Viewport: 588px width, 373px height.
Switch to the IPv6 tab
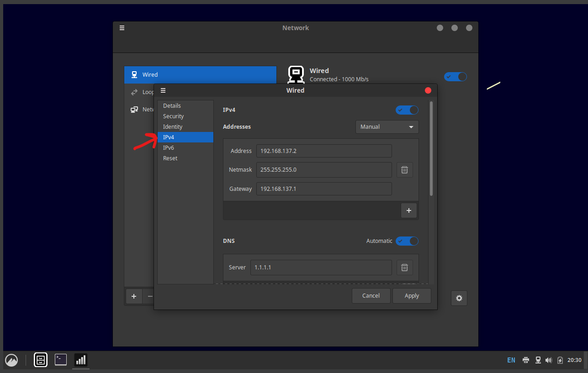click(x=169, y=148)
